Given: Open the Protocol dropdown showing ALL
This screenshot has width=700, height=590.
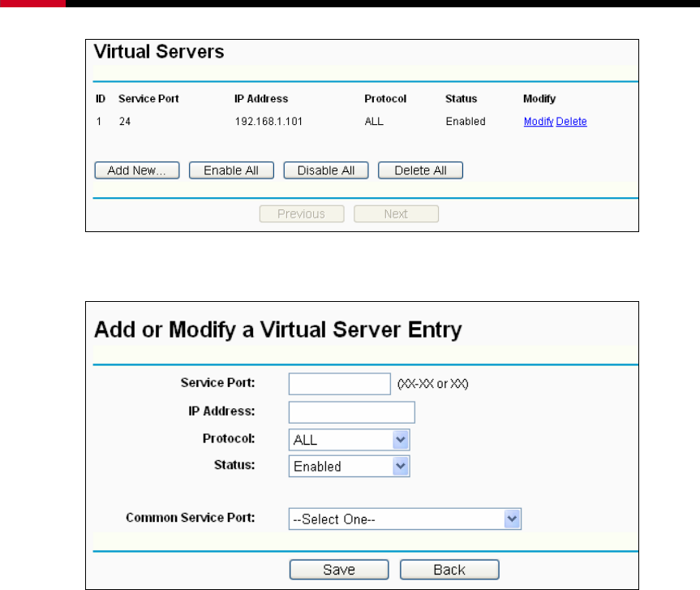Looking at the screenshot, I should pos(349,440).
